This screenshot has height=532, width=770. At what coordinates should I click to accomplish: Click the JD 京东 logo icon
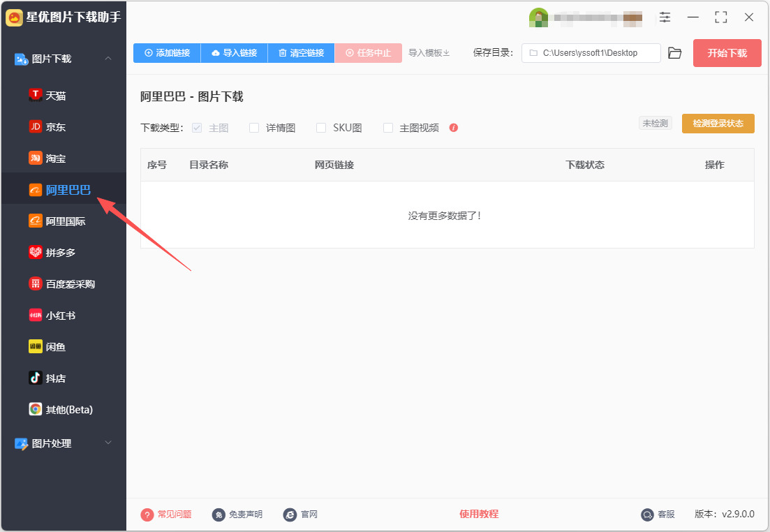[36, 127]
